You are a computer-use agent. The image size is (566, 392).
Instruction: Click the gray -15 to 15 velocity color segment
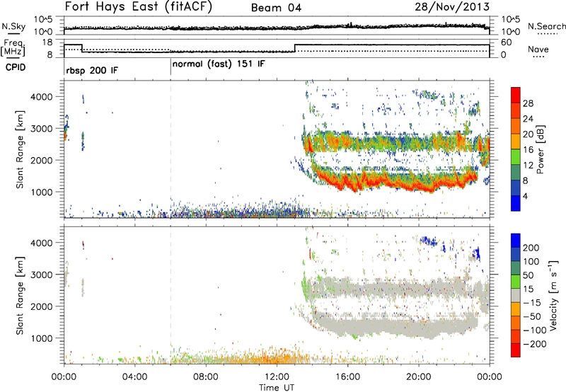(516, 295)
